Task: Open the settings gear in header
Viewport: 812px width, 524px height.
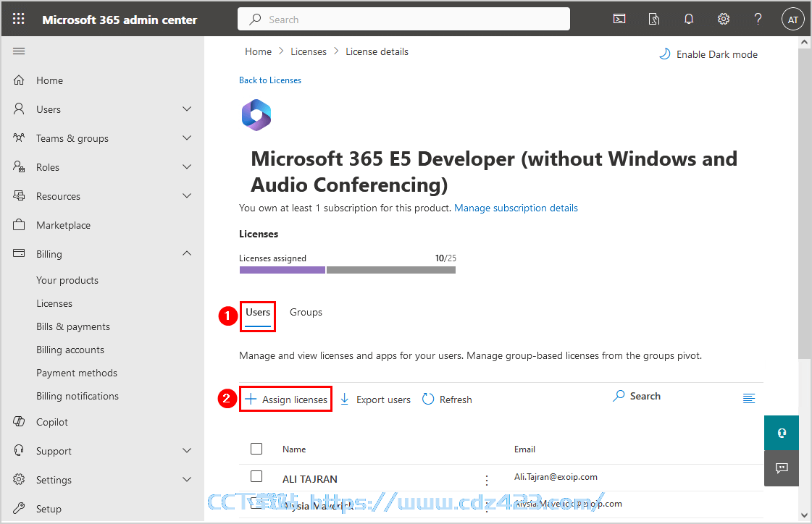Action: [724, 19]
